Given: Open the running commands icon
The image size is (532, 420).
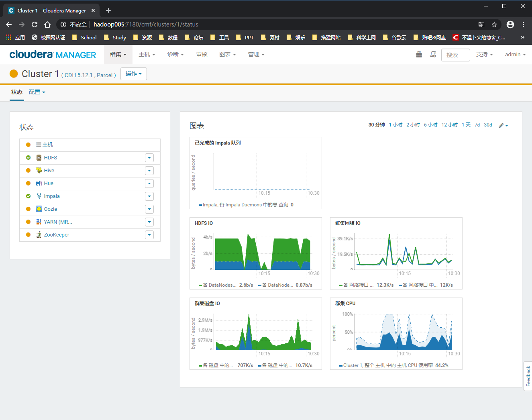Looking at the screenshot, I should click(433, 54).
